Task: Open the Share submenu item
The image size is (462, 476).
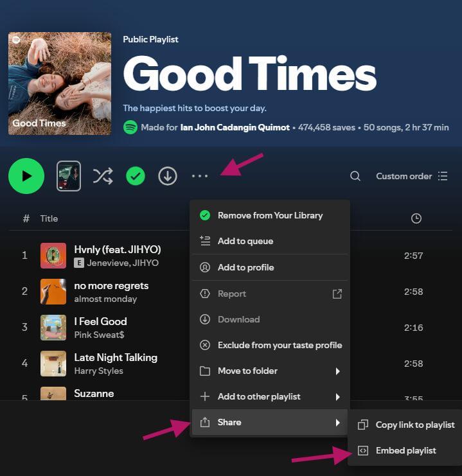Action: (x=270, y=422)
